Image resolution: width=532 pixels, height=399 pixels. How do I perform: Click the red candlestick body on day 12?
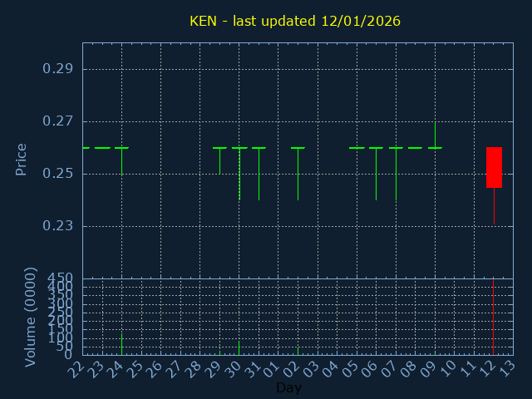[494, 167]
